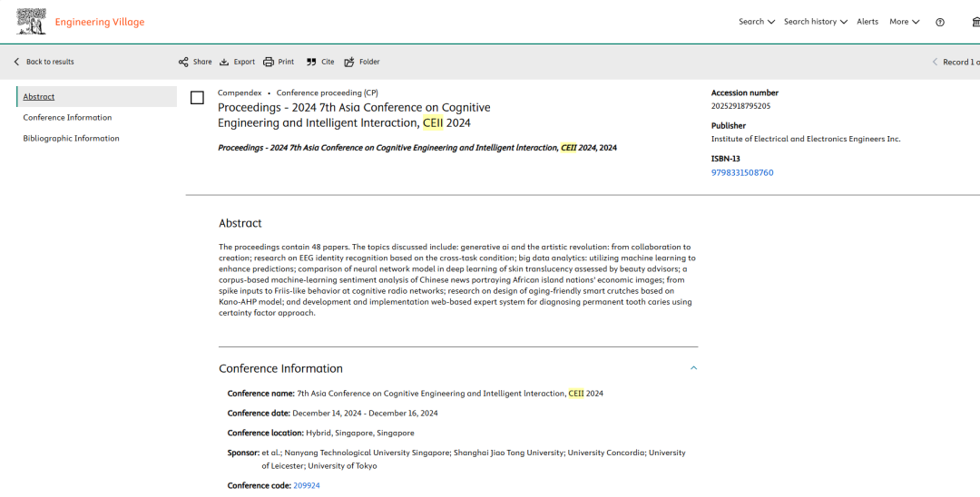
Task: Open Alerts from top navigation
Action: [867, 22]
